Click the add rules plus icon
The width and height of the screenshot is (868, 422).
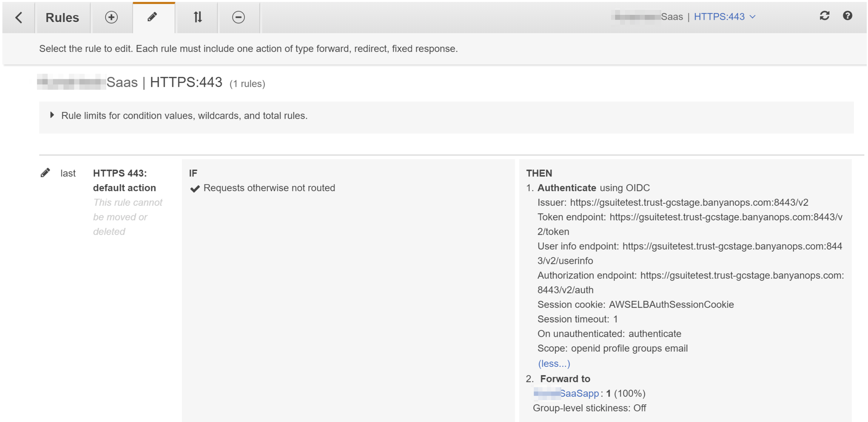(111, 17)
